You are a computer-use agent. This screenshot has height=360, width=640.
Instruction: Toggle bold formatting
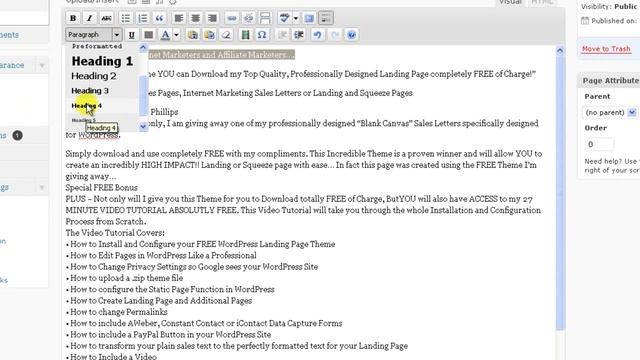click(x=73, y=18)
